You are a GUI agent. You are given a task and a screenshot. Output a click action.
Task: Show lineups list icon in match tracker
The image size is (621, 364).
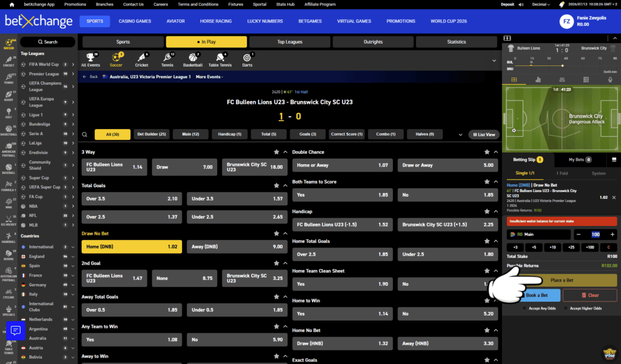coord(586,79)
